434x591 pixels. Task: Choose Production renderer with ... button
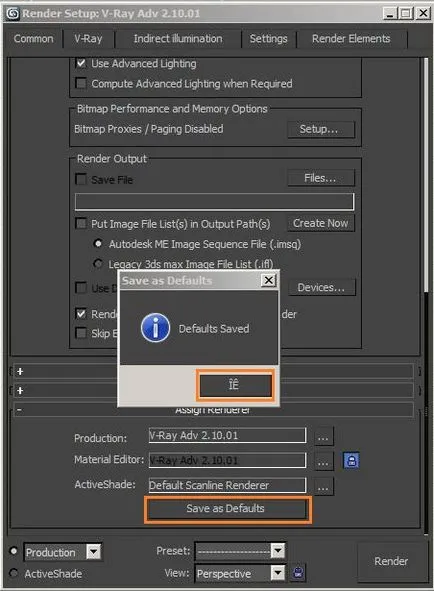point(324,437)
